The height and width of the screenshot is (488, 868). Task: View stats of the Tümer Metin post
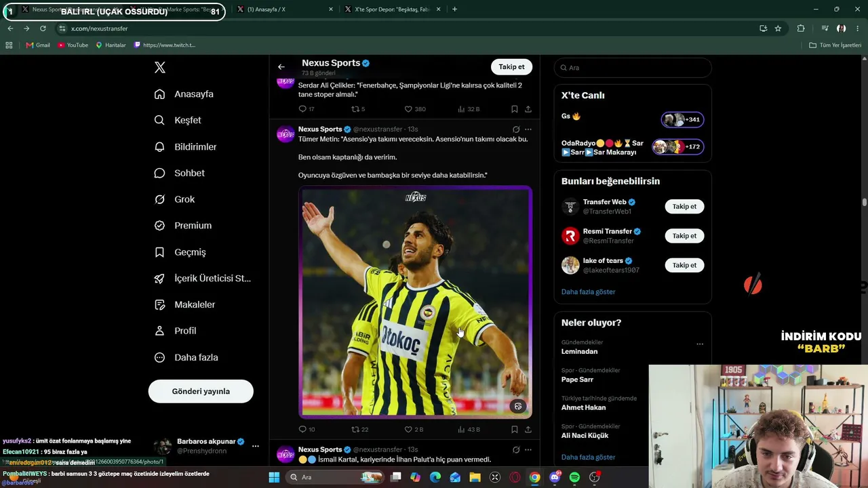(x=469, y=430)
